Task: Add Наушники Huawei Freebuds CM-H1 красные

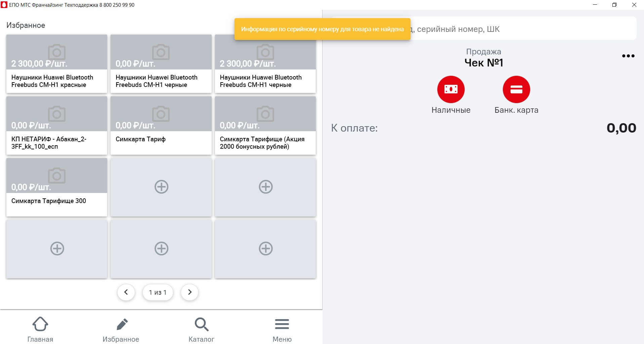Action: [x=57, y=64]
